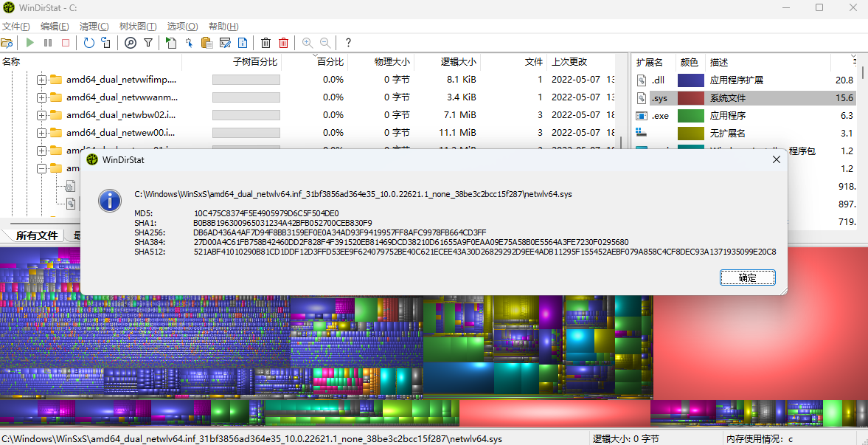Viewport: 868px width, 445px height.
Task: Click the blue refresh all icon
Action: tap(88, 43)
